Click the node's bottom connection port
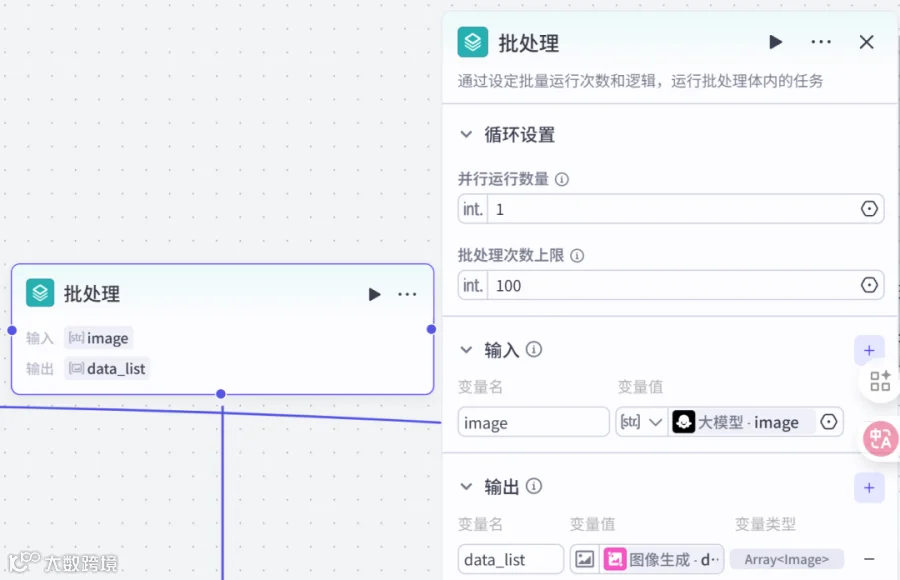900x580 pixels. click(221, 394)
